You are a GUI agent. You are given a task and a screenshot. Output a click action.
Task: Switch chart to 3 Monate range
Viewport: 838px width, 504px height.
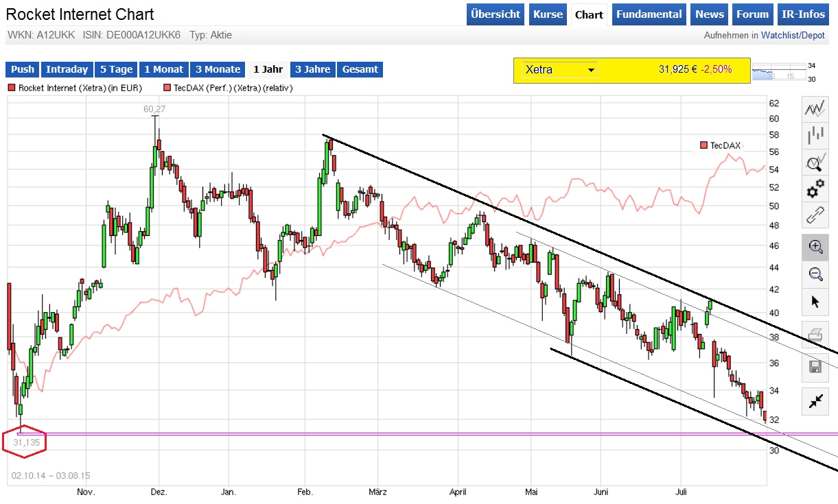coord(218,69)
